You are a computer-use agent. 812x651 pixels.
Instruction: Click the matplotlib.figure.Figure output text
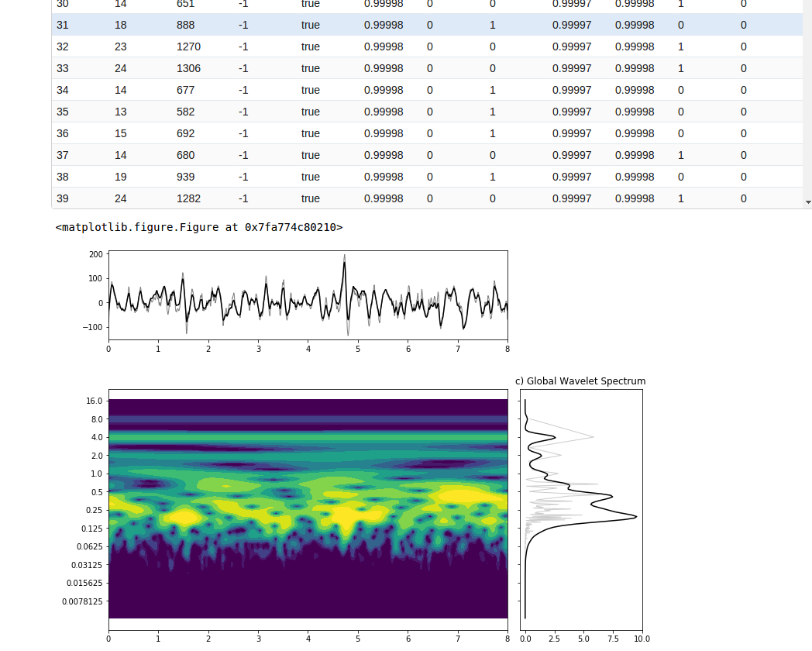198,228
